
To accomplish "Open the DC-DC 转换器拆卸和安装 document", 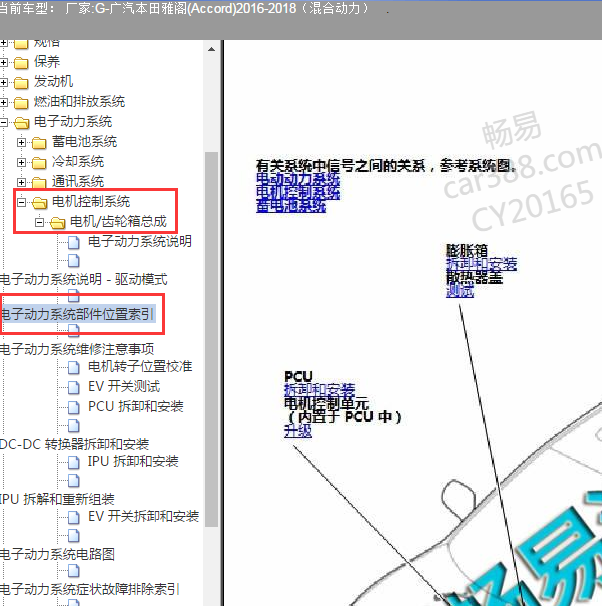I will pyautogui.click(x=75, y=444).
